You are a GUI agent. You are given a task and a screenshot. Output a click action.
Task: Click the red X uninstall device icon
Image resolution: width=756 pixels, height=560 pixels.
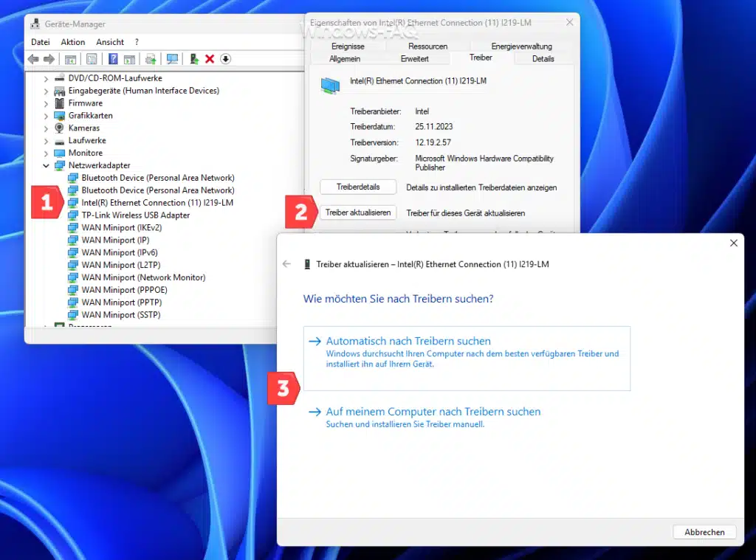(210, 59)
